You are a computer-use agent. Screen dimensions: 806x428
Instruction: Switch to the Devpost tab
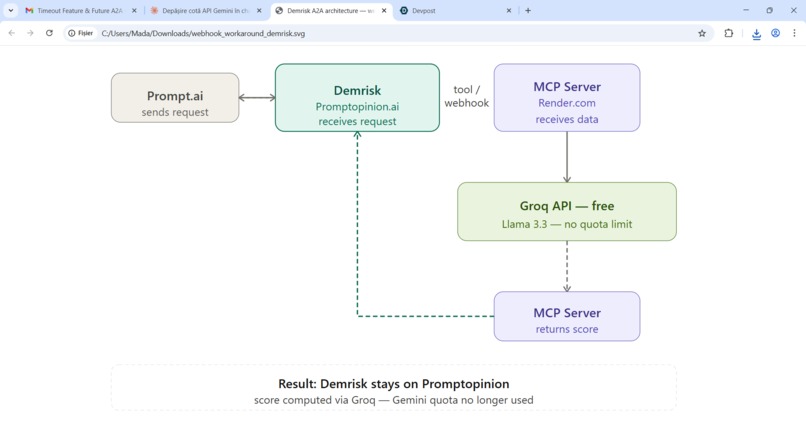[x=455, y=10]
